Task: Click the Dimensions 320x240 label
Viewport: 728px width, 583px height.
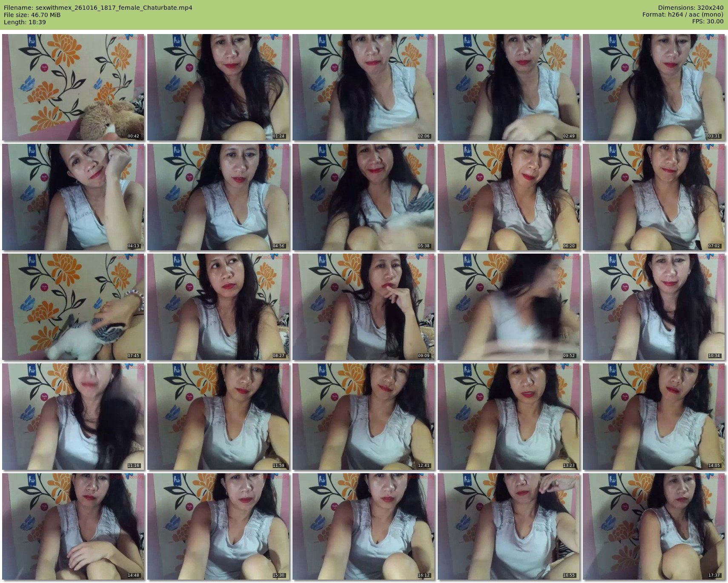Action: tap(691, 8)
